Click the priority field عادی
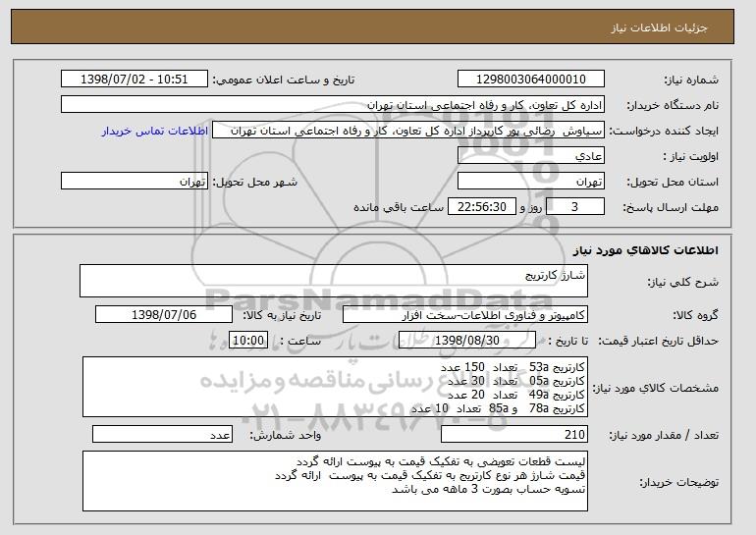This screenshot has width=756, height=535. click(531, 156)
